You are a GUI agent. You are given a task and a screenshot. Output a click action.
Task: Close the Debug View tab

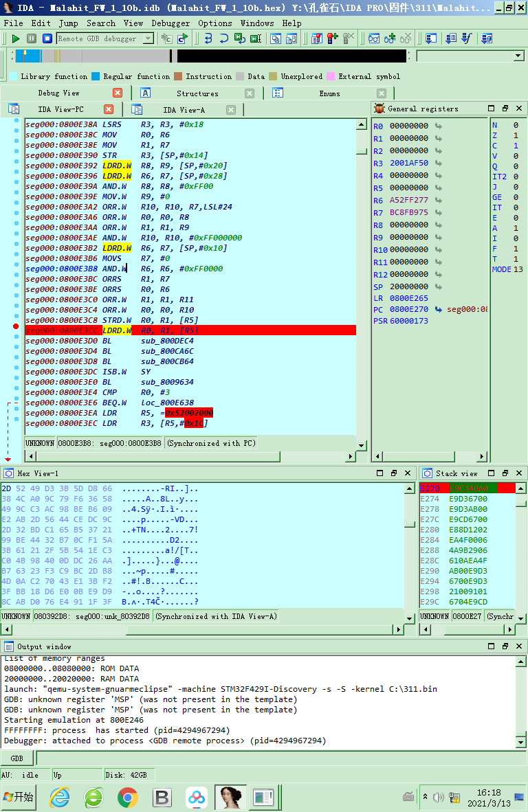(x=118, y=93)
